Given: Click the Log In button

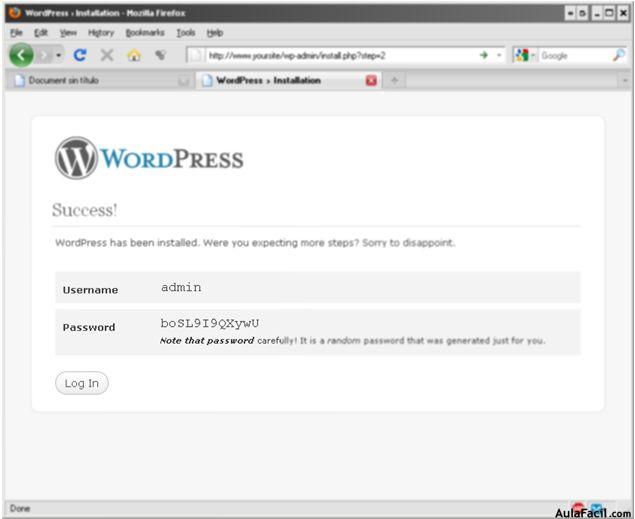Looking at the screenshot, I should point(82,383).
